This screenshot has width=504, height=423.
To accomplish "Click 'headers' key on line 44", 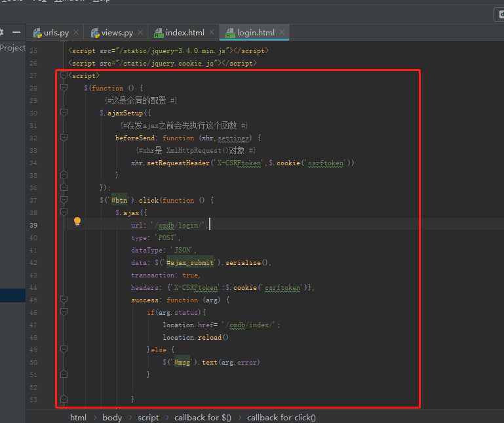I will (144, 288).
